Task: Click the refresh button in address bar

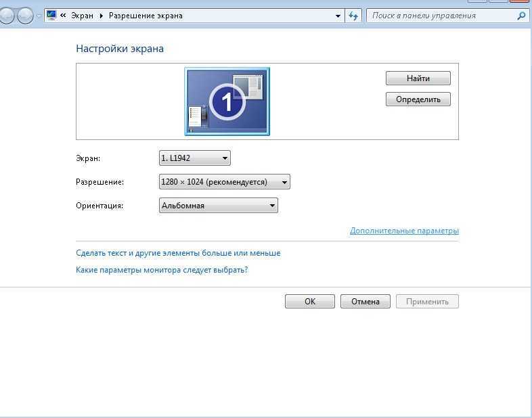Action: pos(353,16)
